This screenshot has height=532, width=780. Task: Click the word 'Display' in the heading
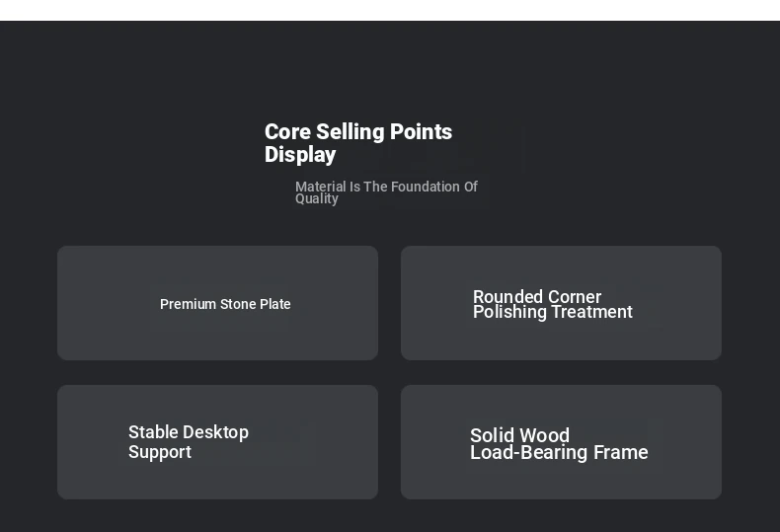point(300,155)
